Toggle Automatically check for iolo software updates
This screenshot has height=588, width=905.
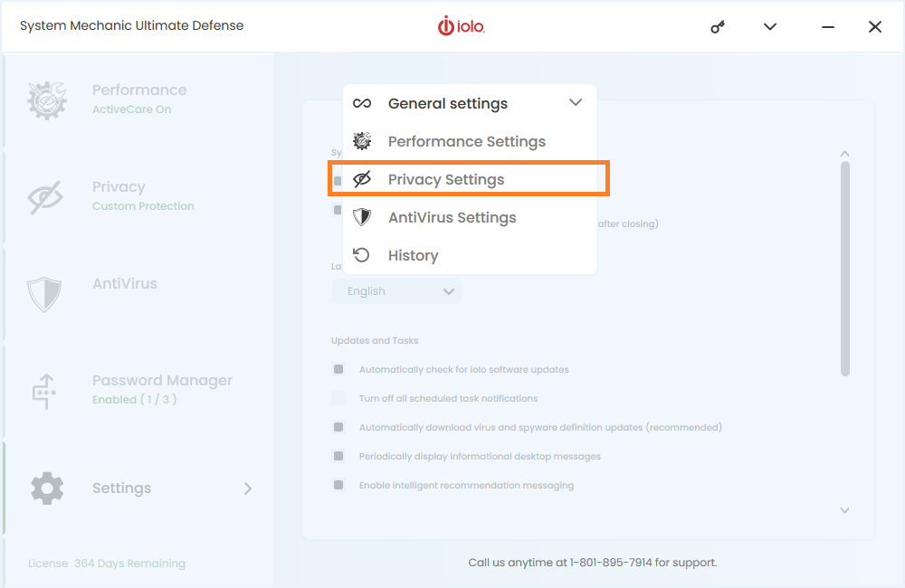338,369
